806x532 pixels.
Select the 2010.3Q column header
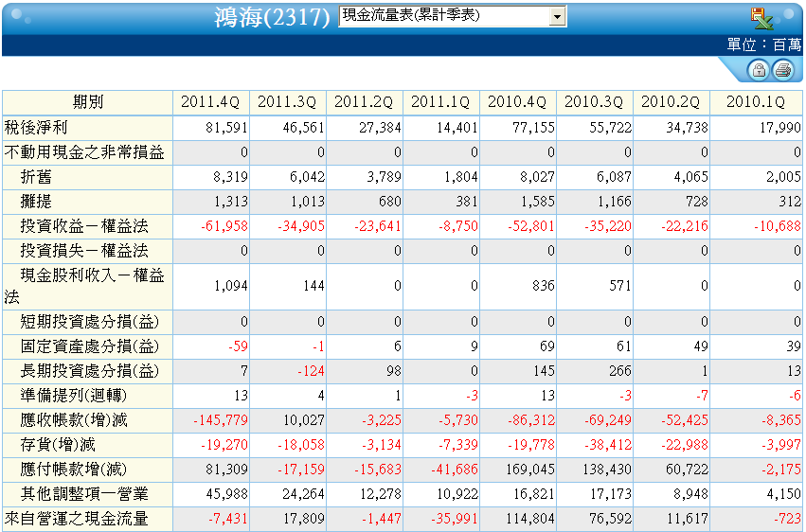[594, 102]
